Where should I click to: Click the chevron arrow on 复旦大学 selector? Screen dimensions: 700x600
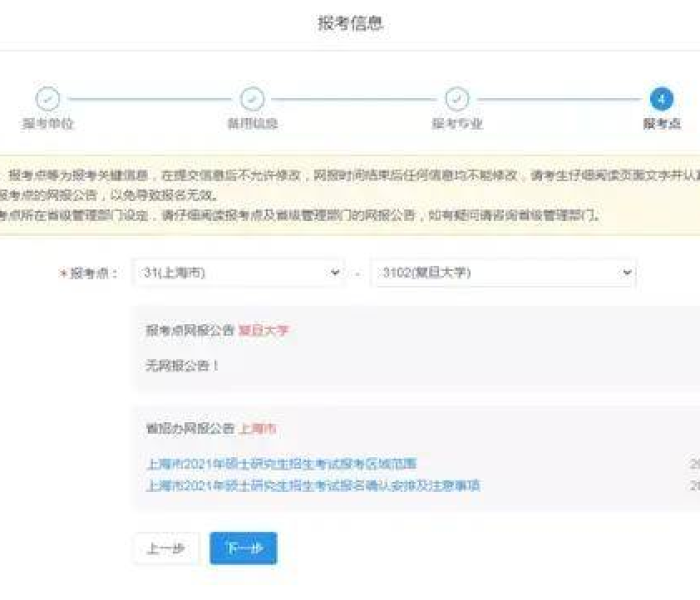626,272
